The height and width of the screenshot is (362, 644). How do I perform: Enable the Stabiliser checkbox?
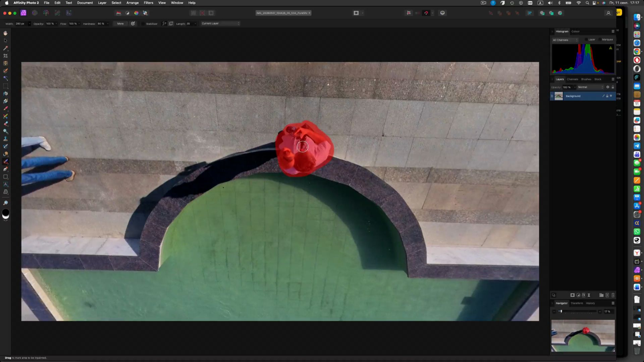pyautogui.click(x=143, y=24)
